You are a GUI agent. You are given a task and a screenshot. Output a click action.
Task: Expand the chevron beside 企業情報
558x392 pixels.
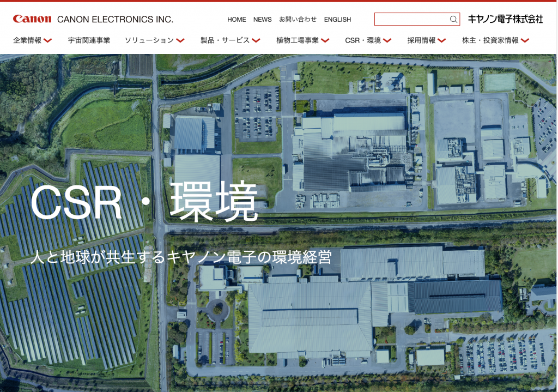(48, 40)
